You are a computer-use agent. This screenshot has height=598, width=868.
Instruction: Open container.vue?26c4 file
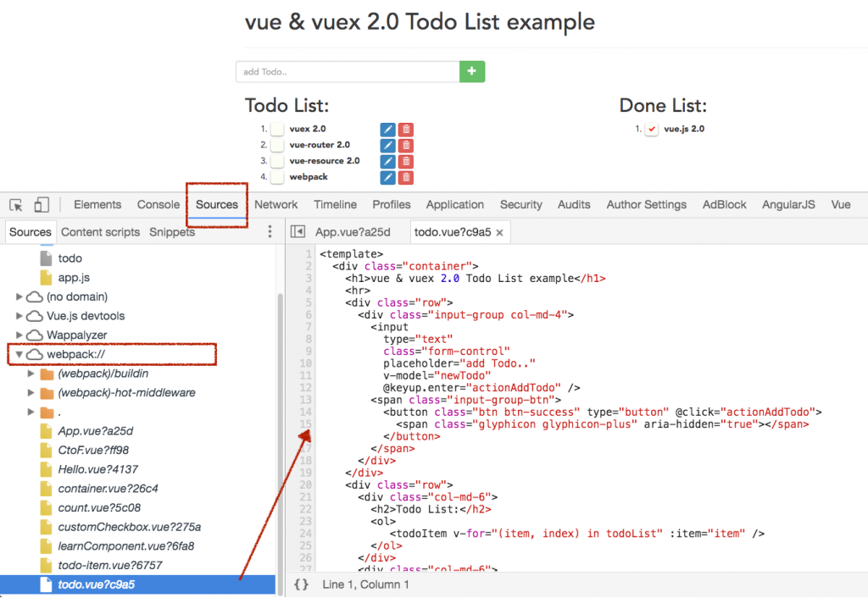click(x=108, y=489)
